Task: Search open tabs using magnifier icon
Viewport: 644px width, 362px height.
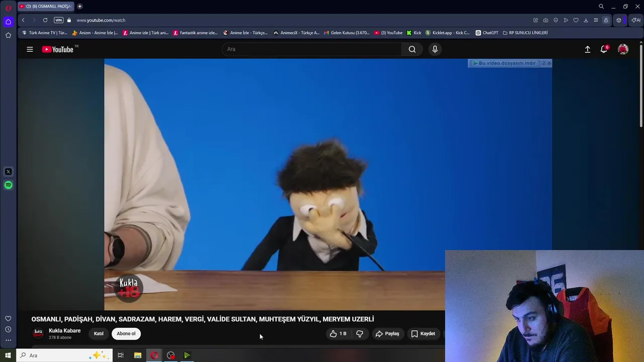Action: tap(601, 7)
